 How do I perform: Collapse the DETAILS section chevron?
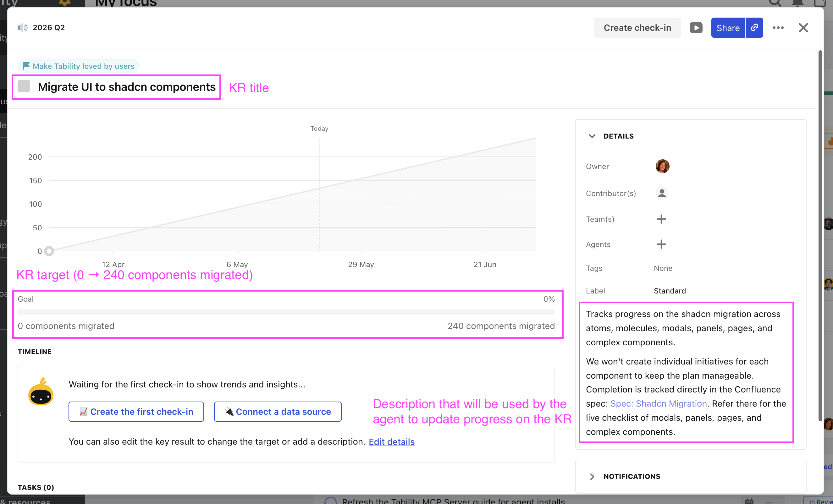pyautogui.click(x=592, y=136)
